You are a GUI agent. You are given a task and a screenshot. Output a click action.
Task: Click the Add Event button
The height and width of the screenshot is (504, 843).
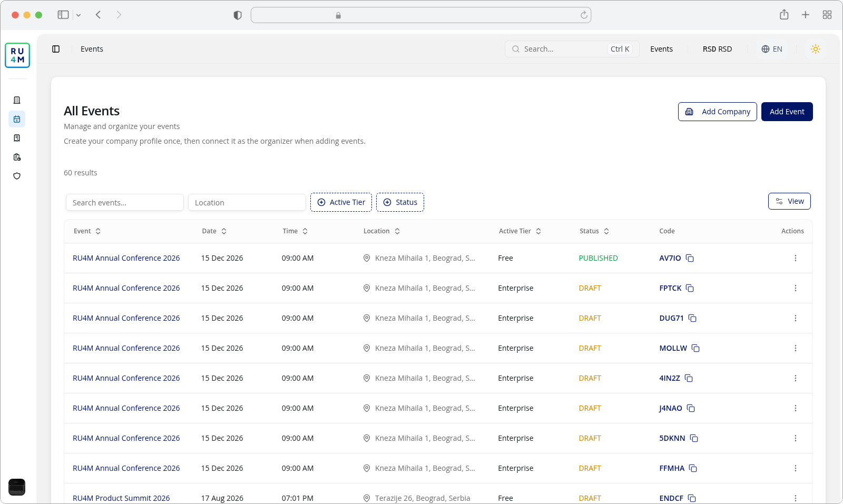787,112
